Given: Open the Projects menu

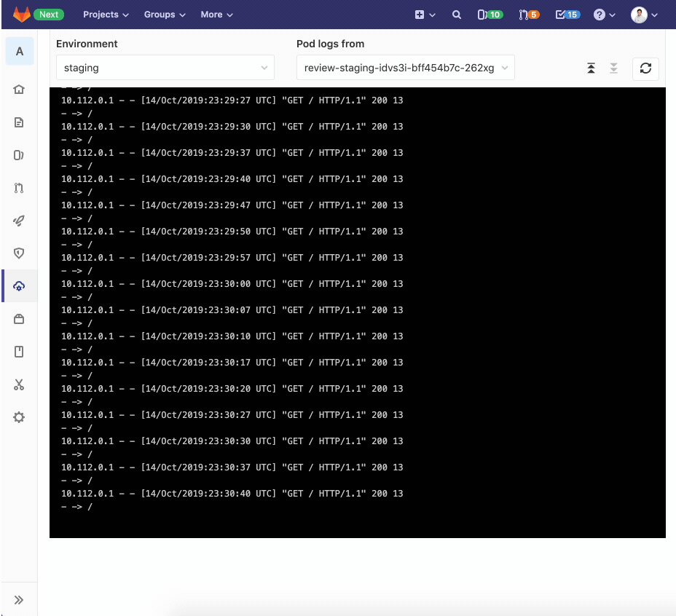Looking at the screenshot, I should 104,15.
